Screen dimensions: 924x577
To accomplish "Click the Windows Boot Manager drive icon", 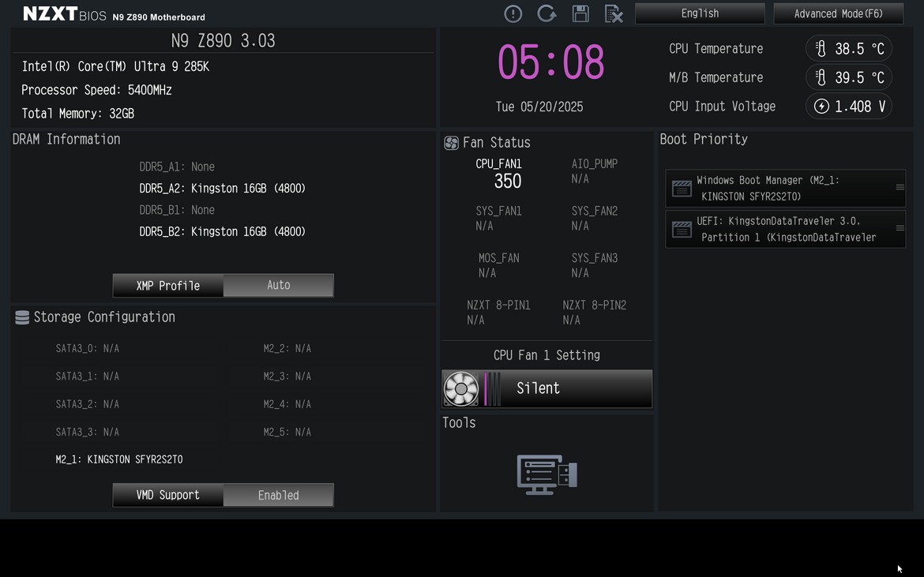I will point(682,189).
